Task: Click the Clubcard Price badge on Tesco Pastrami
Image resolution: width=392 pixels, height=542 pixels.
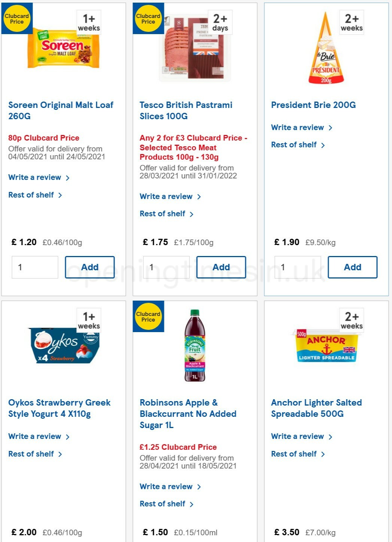Action: tap(148, 18)
